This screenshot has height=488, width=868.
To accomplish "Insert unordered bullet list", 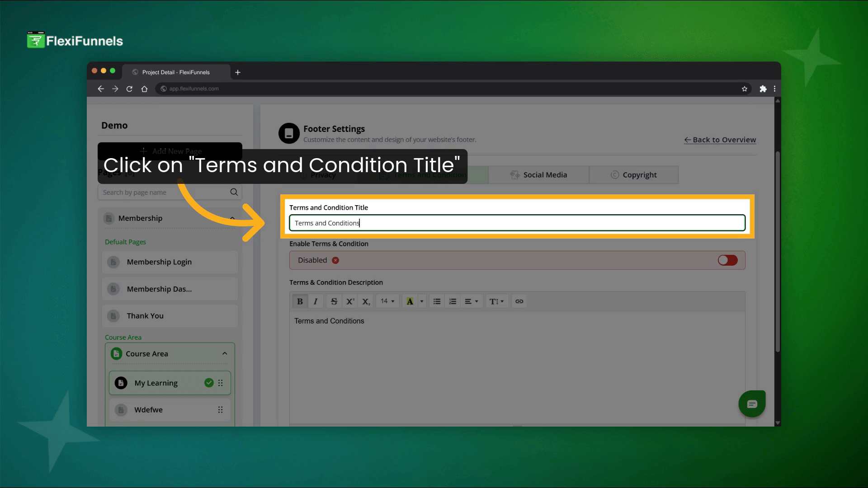I will tap(437, 301).
